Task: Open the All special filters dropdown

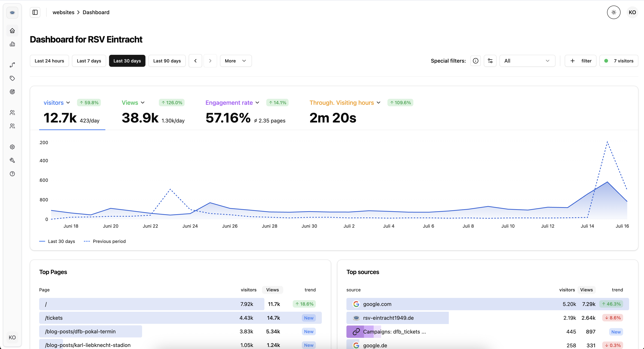Action: pyautogui.click(x=527, y=61)
